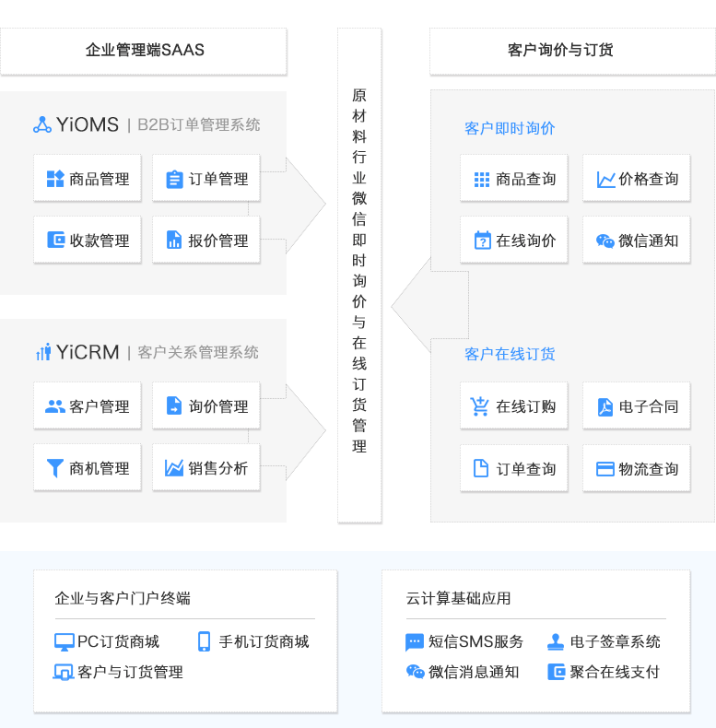Click the 聚合在线支付 label

pyautogui.click(x=615, y=672)
